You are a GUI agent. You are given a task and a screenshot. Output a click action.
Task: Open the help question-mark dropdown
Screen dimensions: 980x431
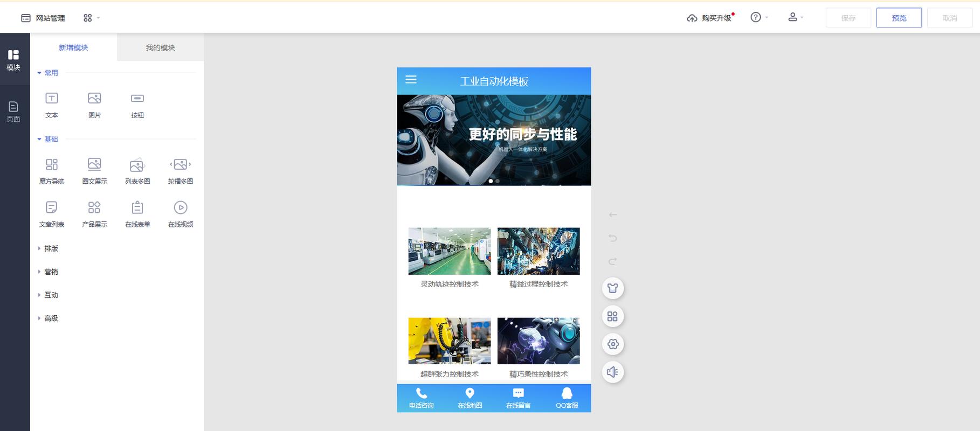[x=760, y=18]
